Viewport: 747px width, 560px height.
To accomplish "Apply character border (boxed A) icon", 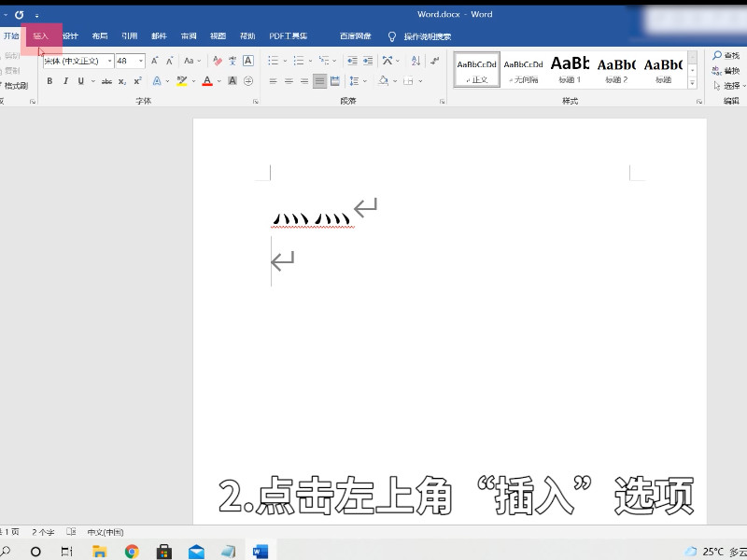I will point(248,61).
